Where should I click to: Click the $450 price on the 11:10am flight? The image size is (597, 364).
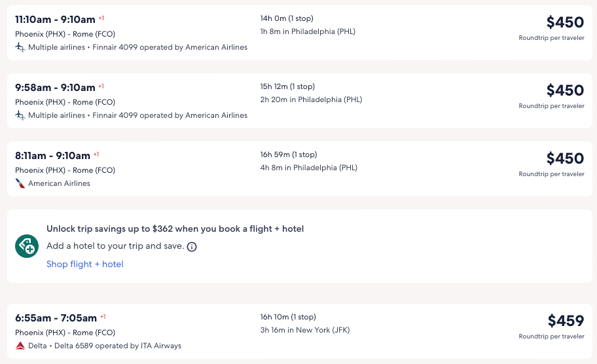tap(565, 22)
